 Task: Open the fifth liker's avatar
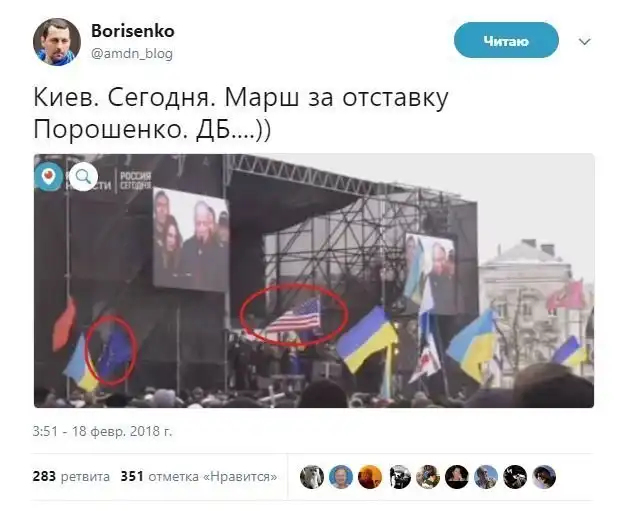428,477
